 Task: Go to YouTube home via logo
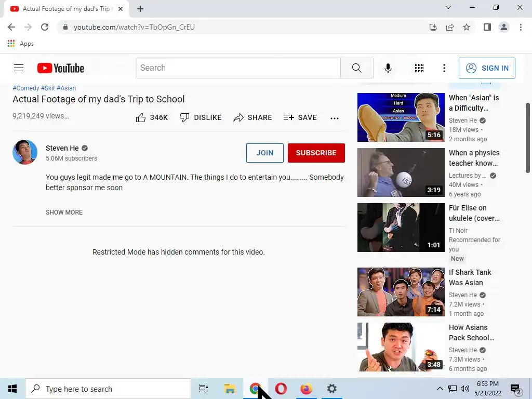point(61,68)
